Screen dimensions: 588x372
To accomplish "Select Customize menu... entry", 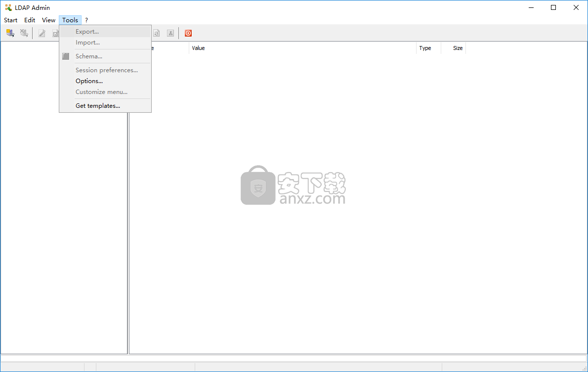I will pyautogui.click(x=105, y=92).
